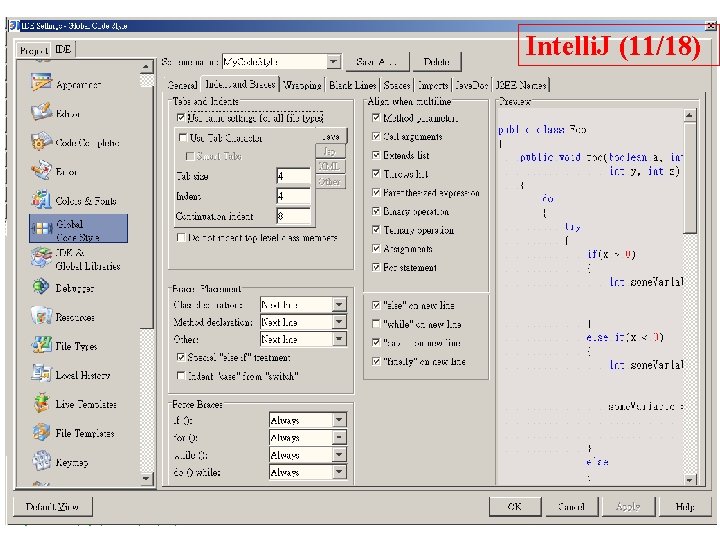
Task: Click the Tab size input field
Action: [294, 176]
